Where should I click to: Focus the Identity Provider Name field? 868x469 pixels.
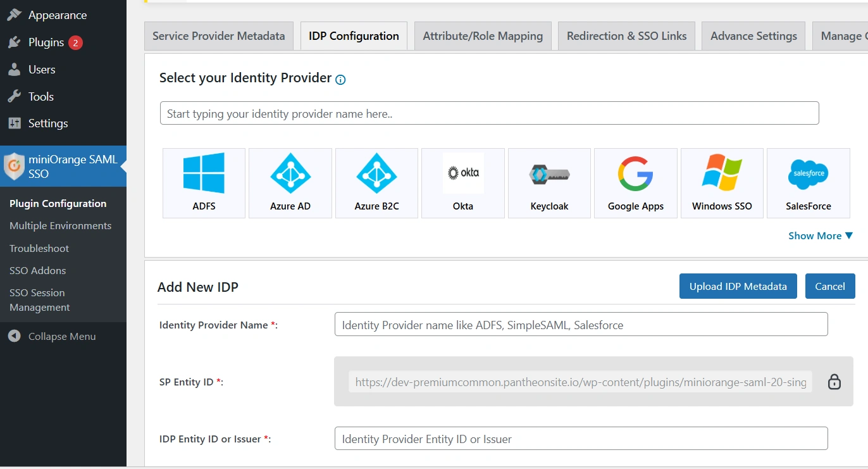pos(581,324)
